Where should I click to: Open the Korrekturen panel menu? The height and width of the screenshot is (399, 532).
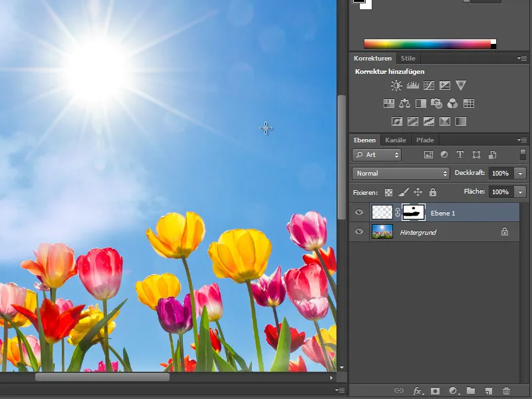(522, 59)
